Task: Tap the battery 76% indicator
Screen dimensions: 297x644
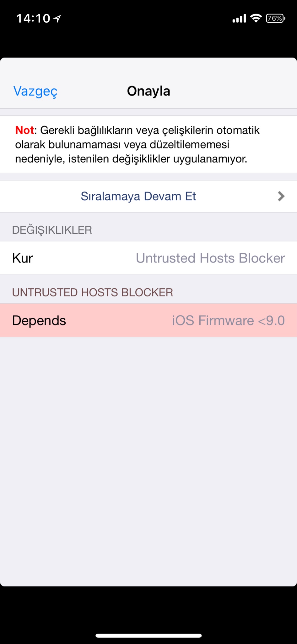Action: [275, 19]
